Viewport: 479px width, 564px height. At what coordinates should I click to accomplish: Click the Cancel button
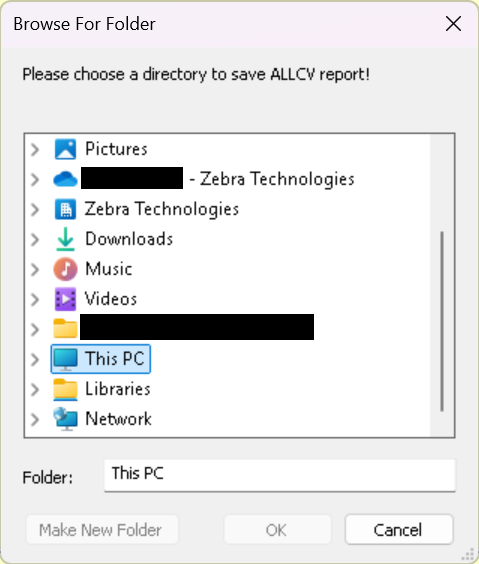click(399, 529)
